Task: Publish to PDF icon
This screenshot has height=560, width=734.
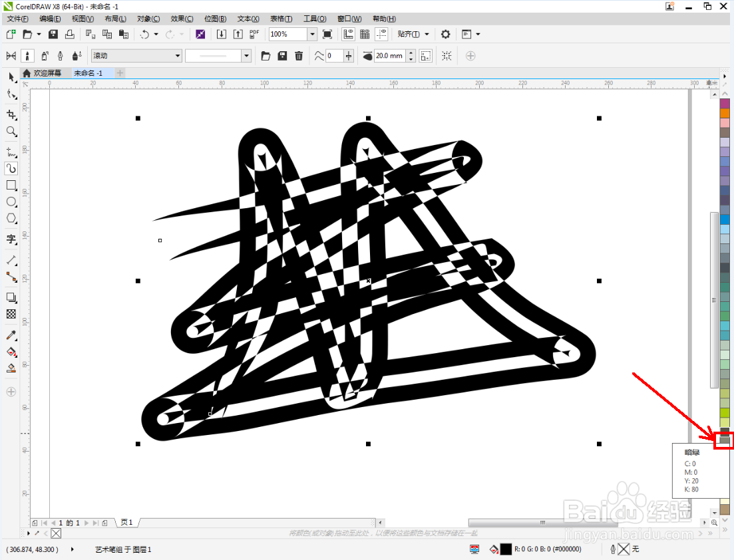Action: [254, 34]
